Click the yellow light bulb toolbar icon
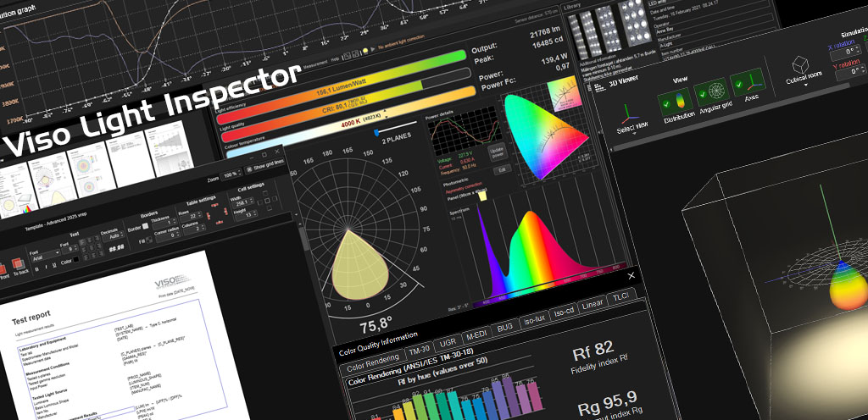The image size is (868, 420). coord(365,51)
